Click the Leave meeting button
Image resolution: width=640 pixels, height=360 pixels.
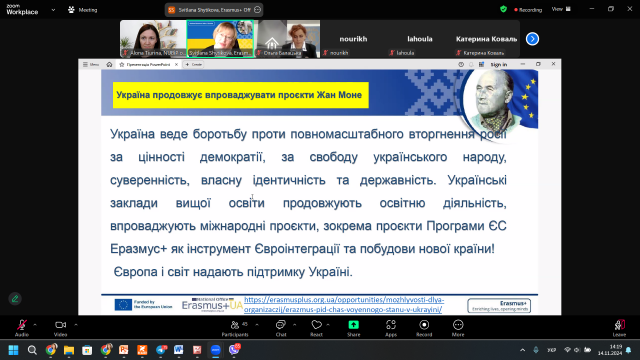tap(619, 328)
